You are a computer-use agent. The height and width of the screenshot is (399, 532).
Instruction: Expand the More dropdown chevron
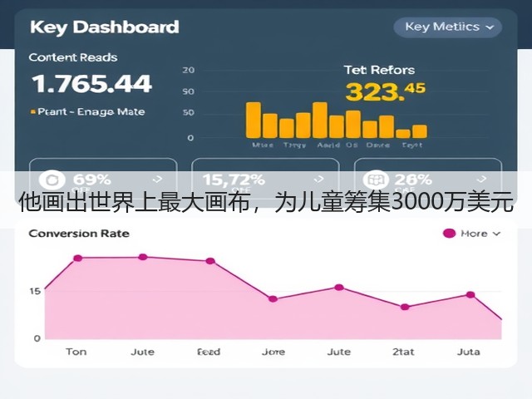(496, 234)
